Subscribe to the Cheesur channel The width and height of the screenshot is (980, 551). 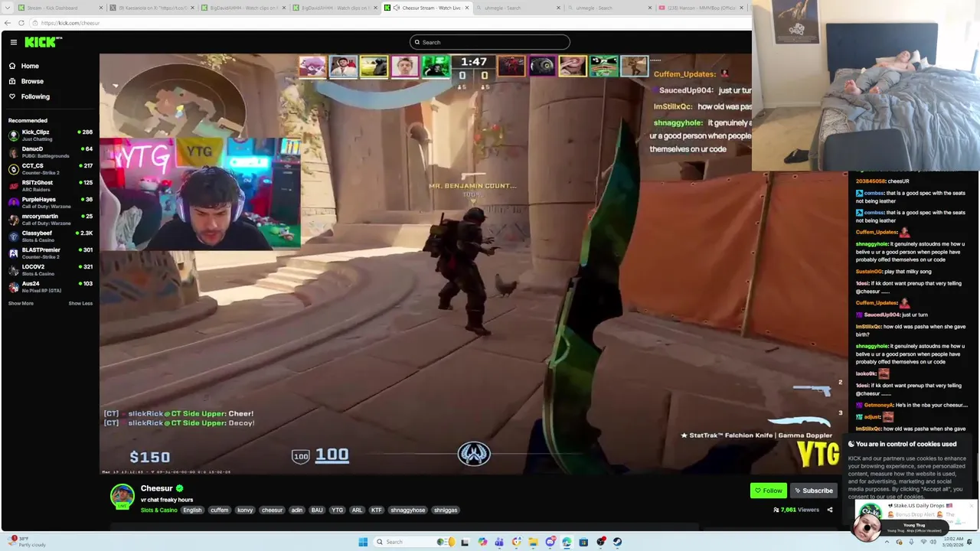pos(813,491)
